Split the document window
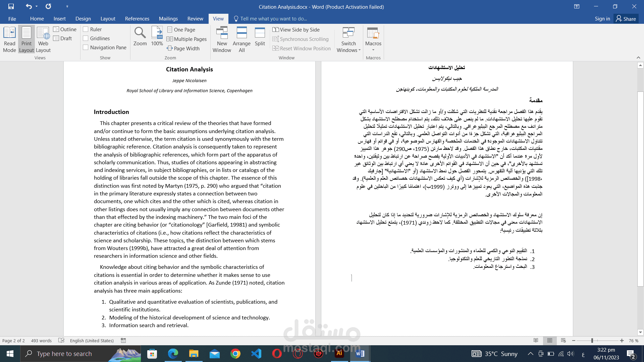The width and height of the screenshot is (644, 362). click(x=260, y=36)
